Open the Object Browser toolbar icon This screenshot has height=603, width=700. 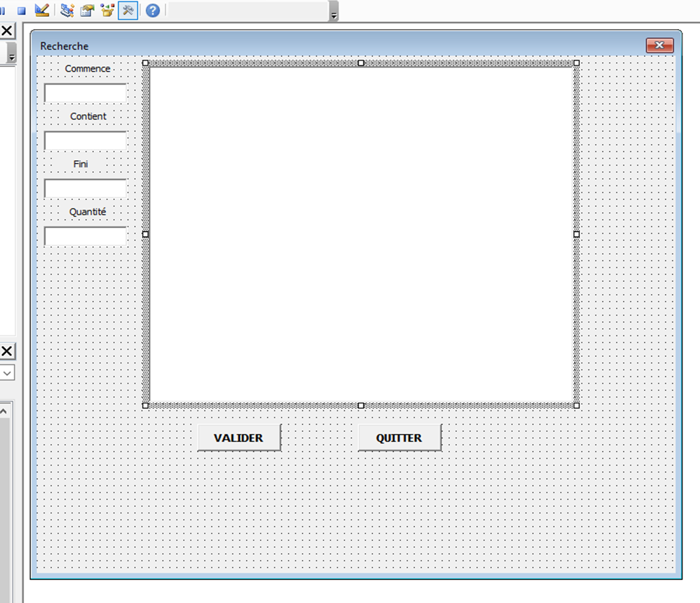pyautogui.click(x=107, y=10)
